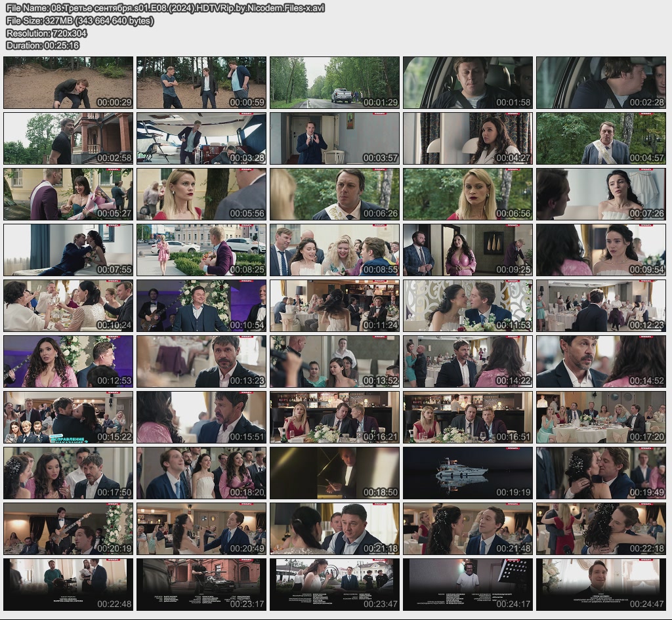
Task: Select the final frame at 00:24:47
Action: click(601, 585)
